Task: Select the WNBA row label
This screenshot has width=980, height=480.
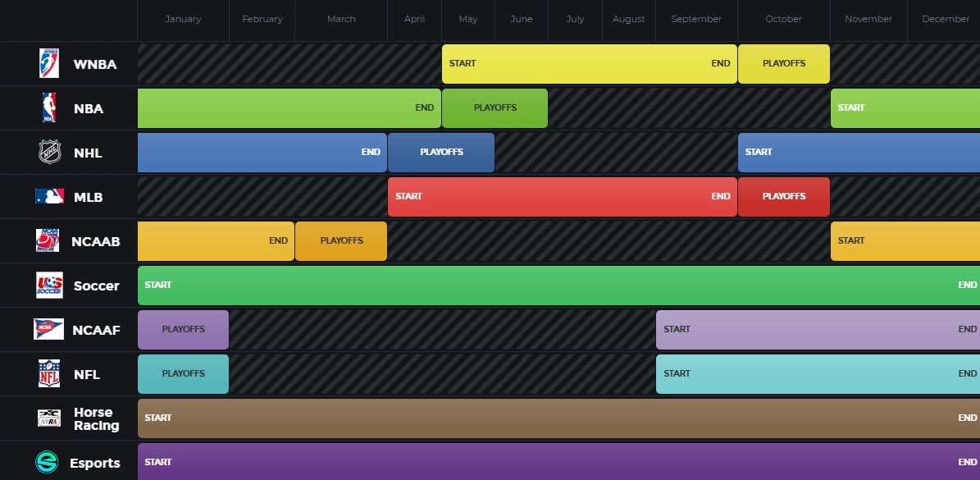Action: coord(95,64)
